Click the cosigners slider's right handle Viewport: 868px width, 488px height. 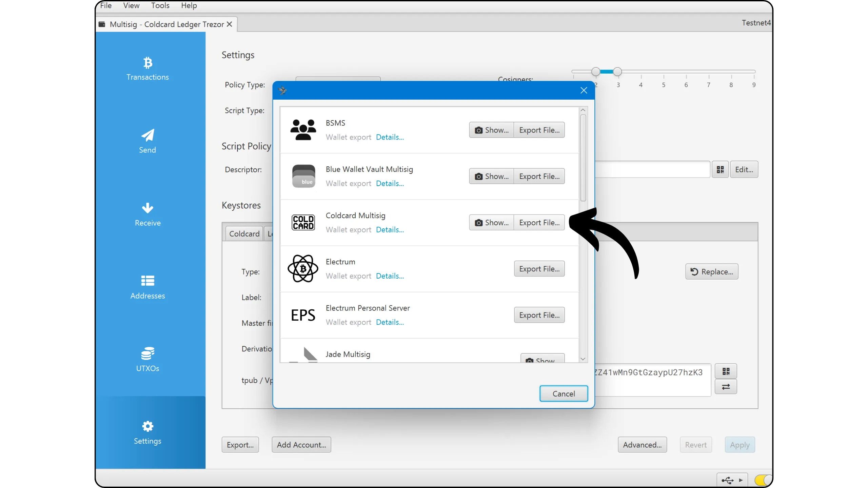(x=617, y=72)
